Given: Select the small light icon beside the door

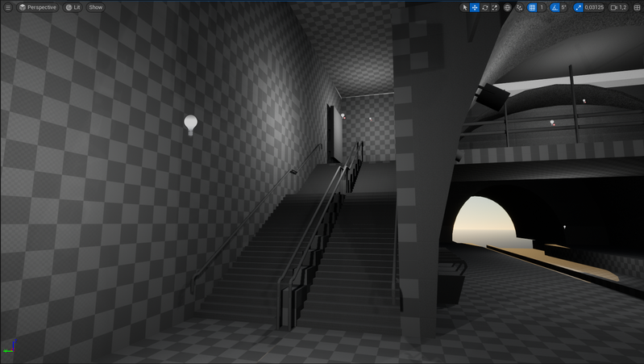Looking at the screenshot, I should 343,116.
